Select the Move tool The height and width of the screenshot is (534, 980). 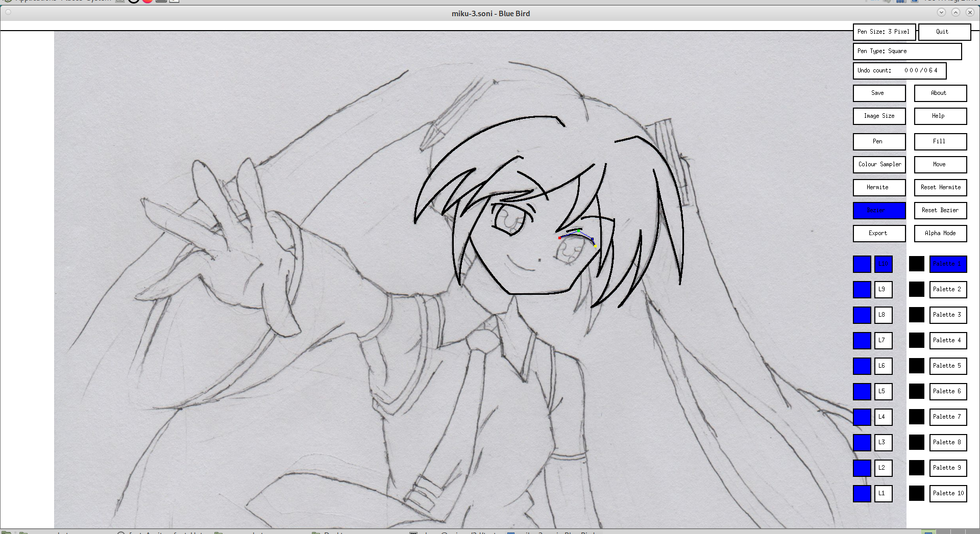(x=940, y=165)
